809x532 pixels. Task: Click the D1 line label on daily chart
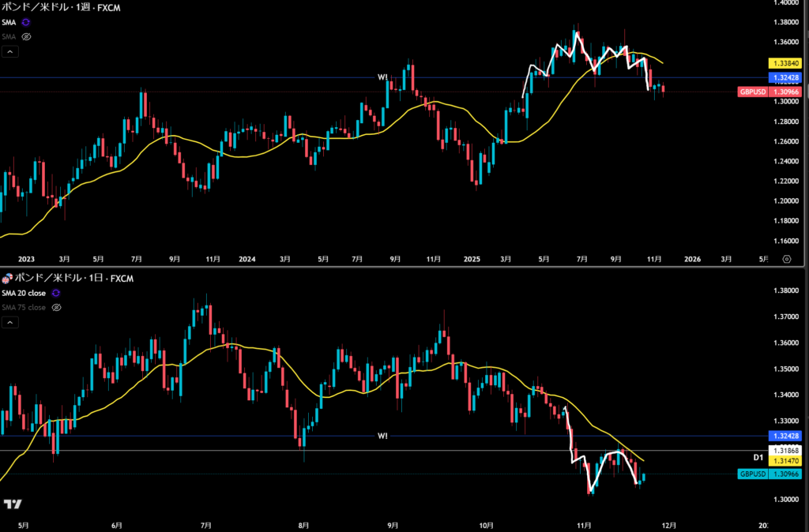pyautogui.click(x=757, y=456)
